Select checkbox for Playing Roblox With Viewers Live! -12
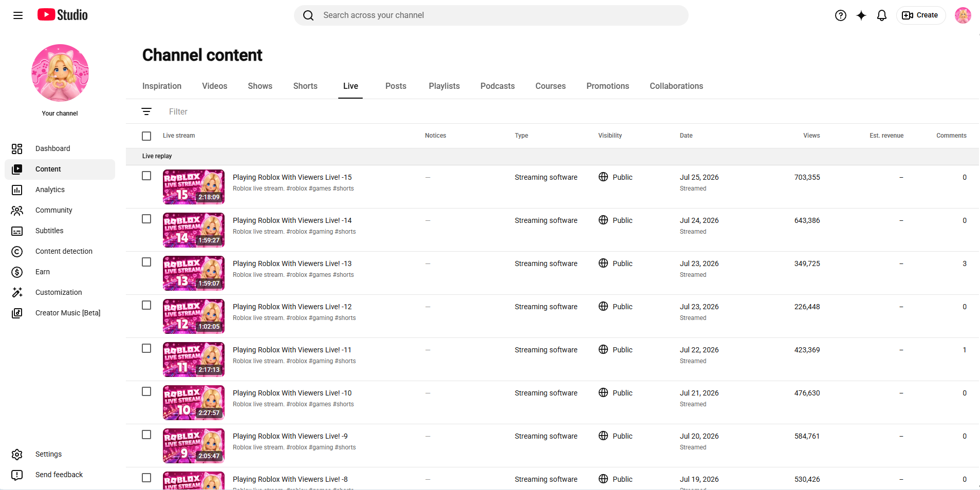The width and height of the screenshot is (980, 490). point(146,305)
